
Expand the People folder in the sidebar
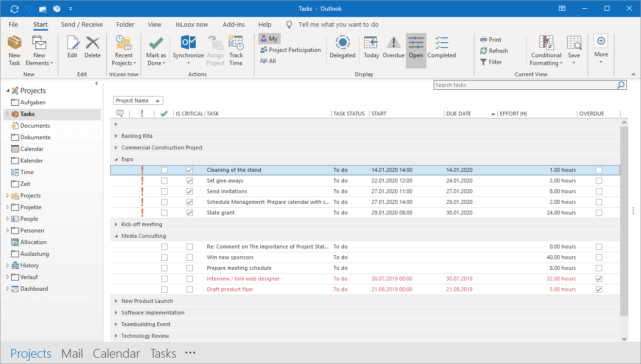(8, 219)
